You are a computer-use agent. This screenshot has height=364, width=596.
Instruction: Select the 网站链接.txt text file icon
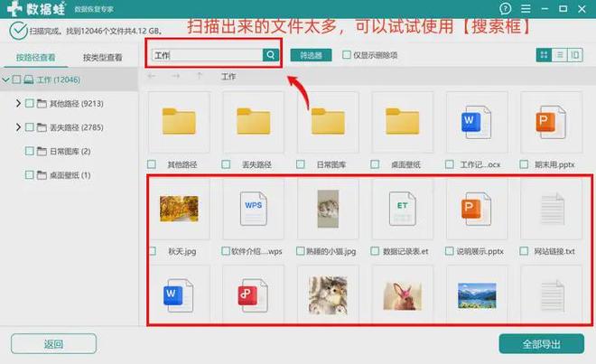[553, 209]
